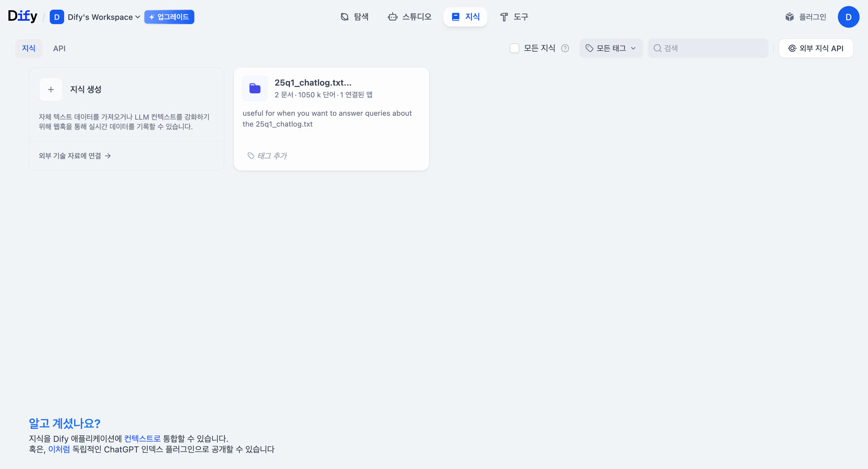Click the tag icon in 모든 태그 filter
The height and width of the screenshot is (469, 868).
[x=589, y=48]
